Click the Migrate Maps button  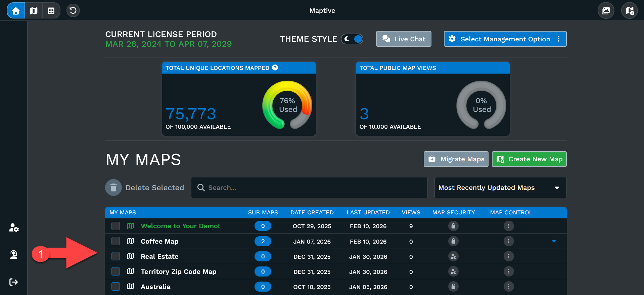(456, 159)
